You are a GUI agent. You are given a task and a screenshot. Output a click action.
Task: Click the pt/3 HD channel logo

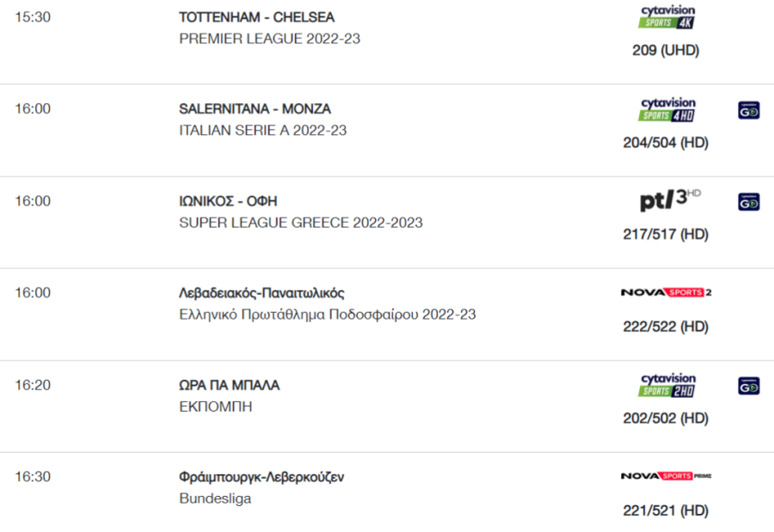click(670, 200)
